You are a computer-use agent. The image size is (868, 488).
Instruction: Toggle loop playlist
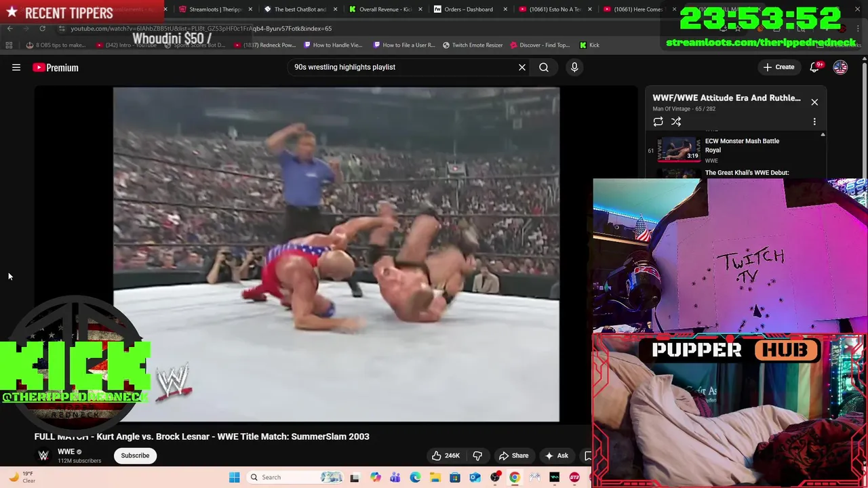658,121
